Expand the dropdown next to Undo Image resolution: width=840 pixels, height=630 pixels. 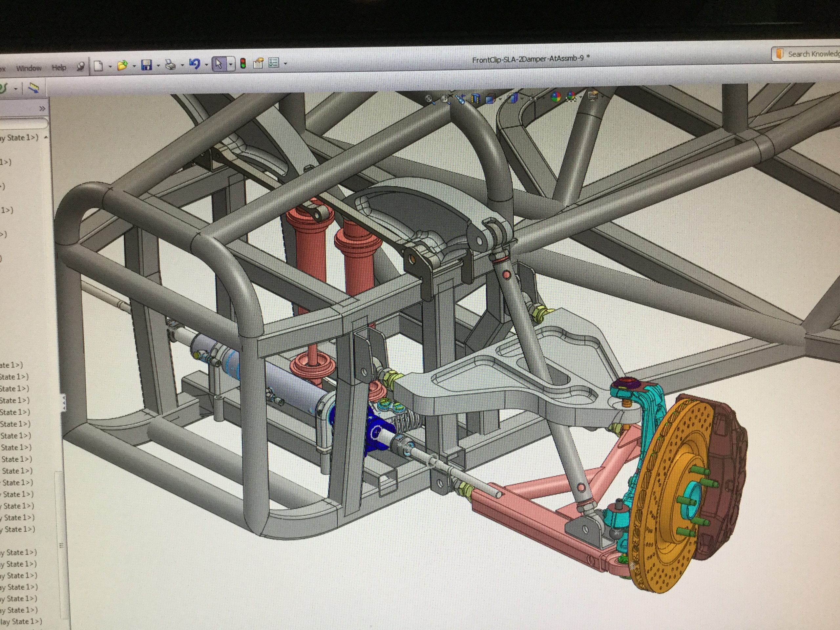[207, 65]
